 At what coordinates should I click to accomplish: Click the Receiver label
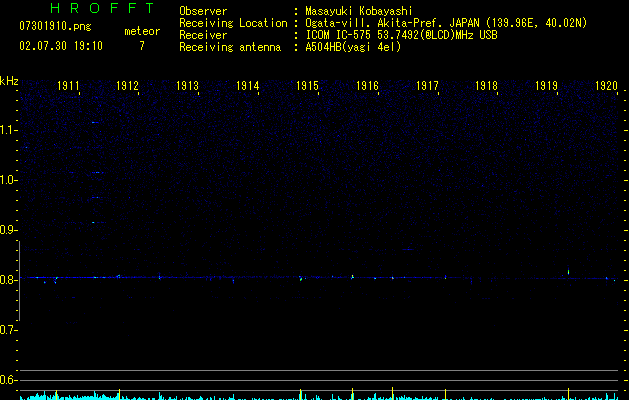pyautogui.click(x=203, y=35)
